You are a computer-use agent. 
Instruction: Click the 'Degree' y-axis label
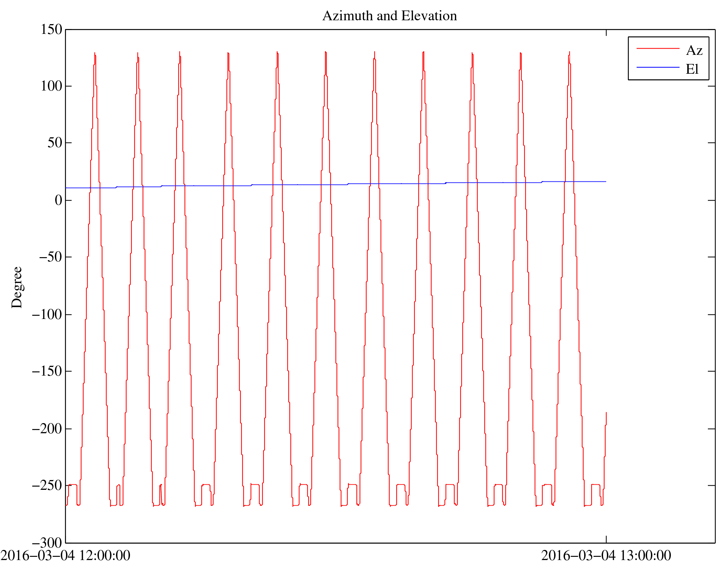tap(17, 287)
